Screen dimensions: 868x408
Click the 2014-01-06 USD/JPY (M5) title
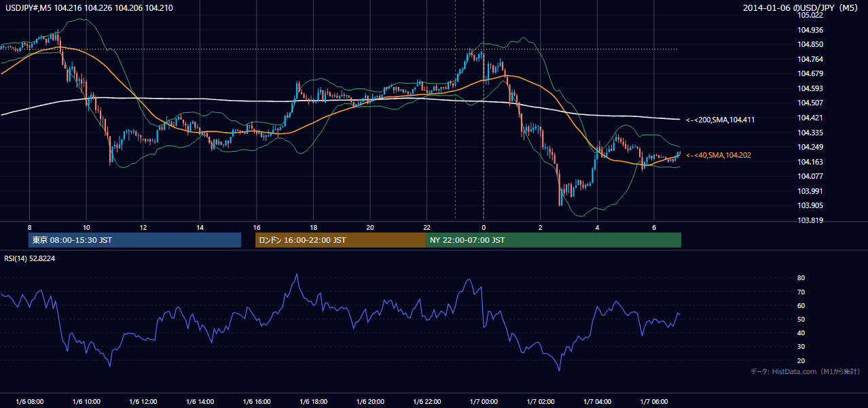coord(801,7)
